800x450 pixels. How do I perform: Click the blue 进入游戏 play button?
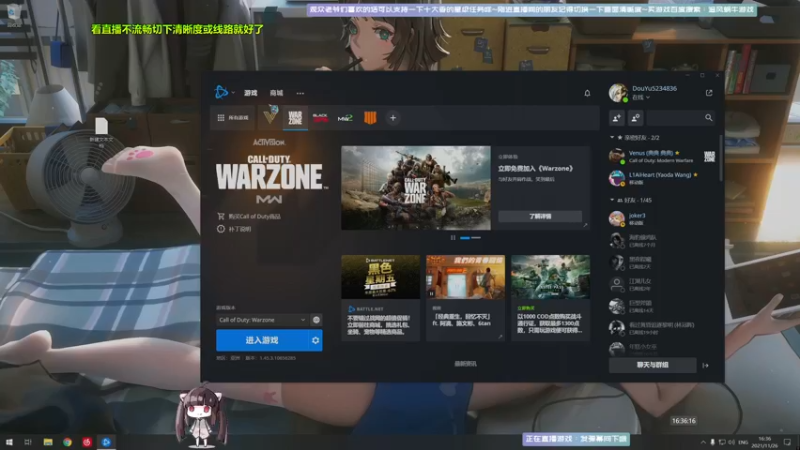tap(262, 340)
